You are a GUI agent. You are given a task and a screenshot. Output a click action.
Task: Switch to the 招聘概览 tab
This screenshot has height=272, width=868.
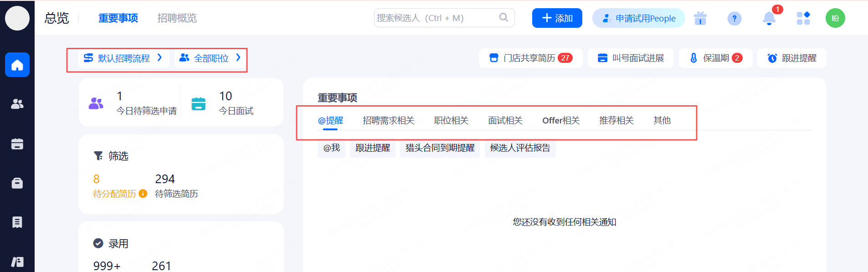(x=177, y=18)
